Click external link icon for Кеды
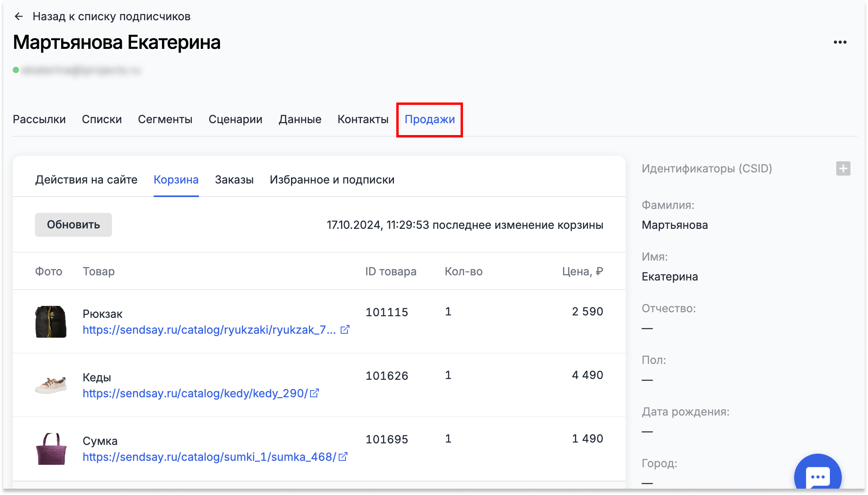The width and height of the screenshot is (868, 495). click(x=314, y=393)
